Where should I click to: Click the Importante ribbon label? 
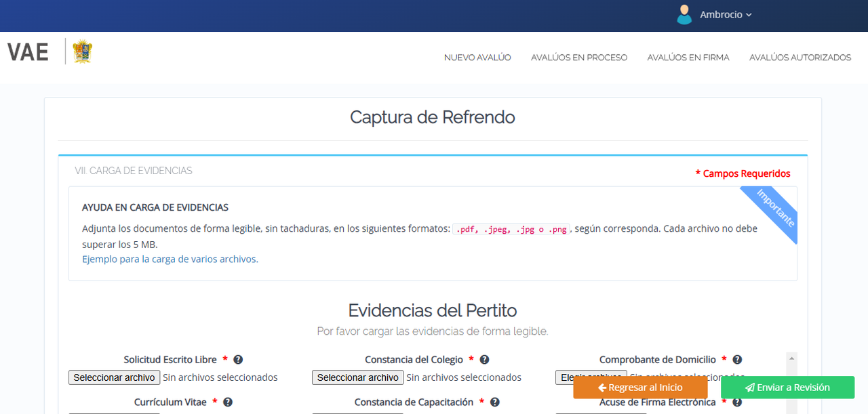(775, 207)
